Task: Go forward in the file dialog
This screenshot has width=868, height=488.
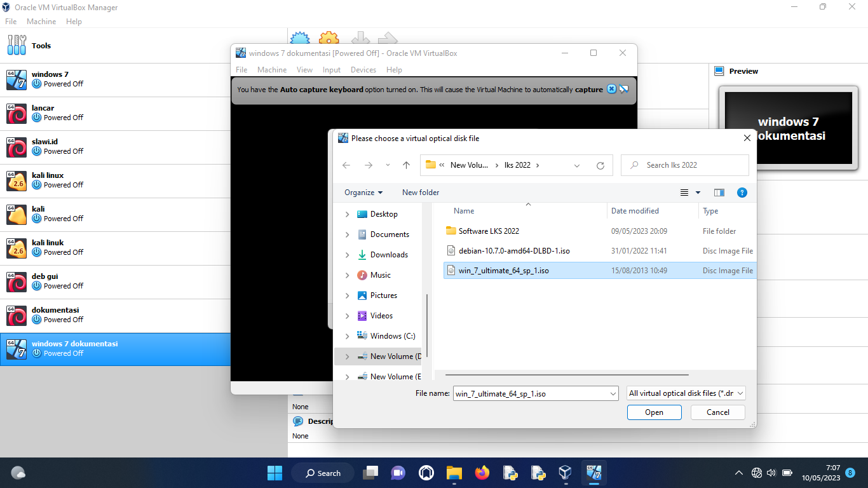Action: click(x=369, y=165)
